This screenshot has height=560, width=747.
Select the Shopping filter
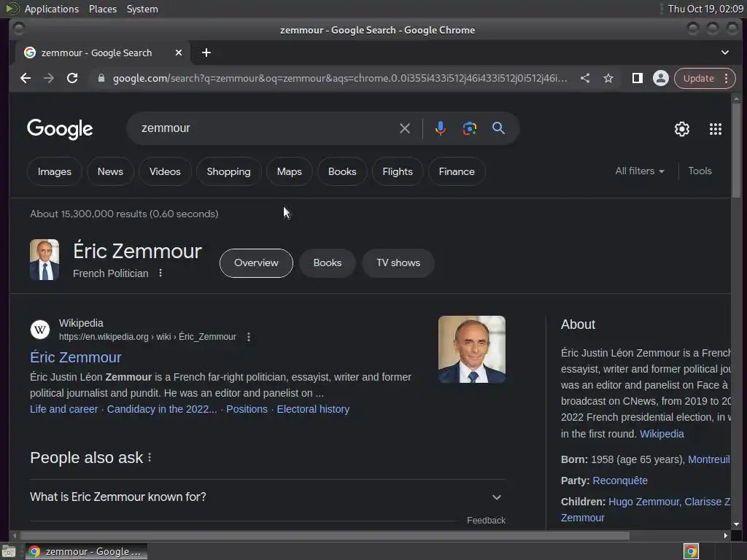tap(228, 171)
